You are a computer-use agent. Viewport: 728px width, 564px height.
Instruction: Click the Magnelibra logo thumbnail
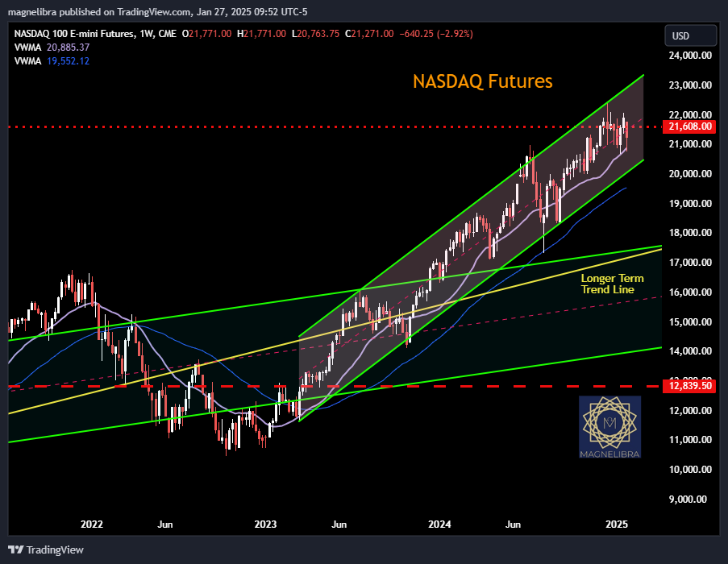[x=609, y=427]
